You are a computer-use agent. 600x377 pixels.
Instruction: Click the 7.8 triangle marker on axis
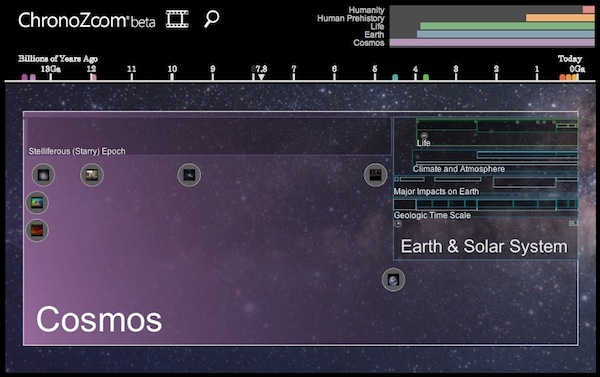pyautogui.click(x=261, y=77)
